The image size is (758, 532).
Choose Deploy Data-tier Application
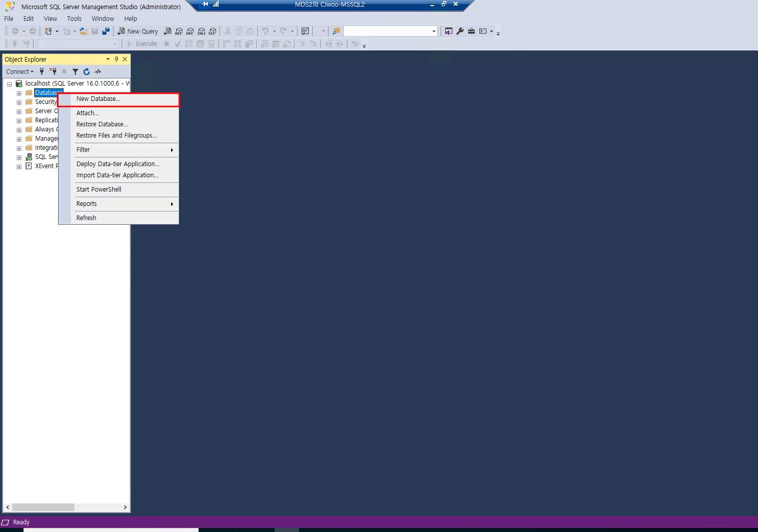(x=119, y=164)
